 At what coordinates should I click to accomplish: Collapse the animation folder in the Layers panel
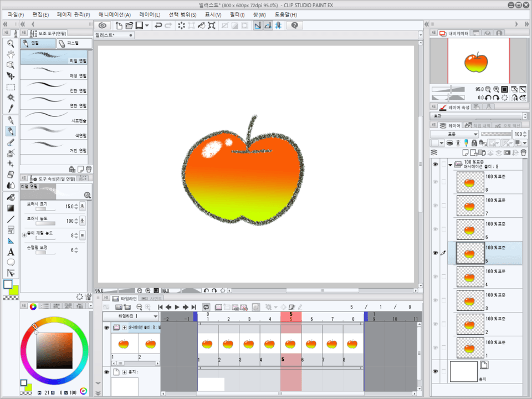[450, 165]
